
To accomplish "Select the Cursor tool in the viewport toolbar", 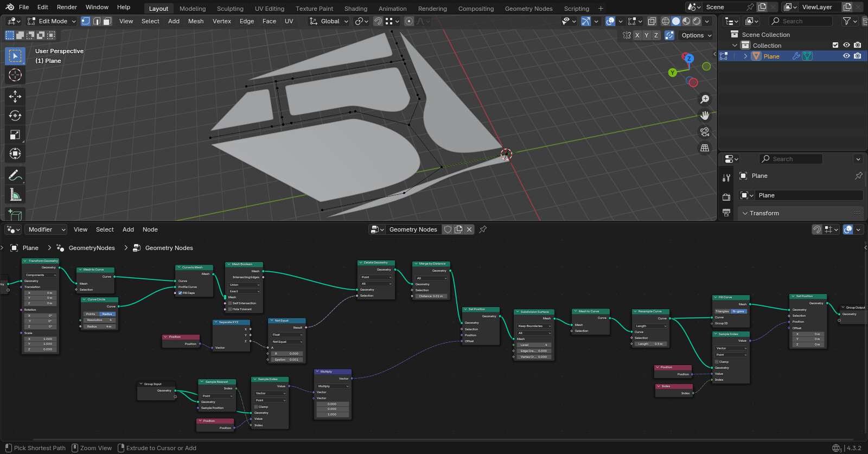I will click(x=15, y=75).
